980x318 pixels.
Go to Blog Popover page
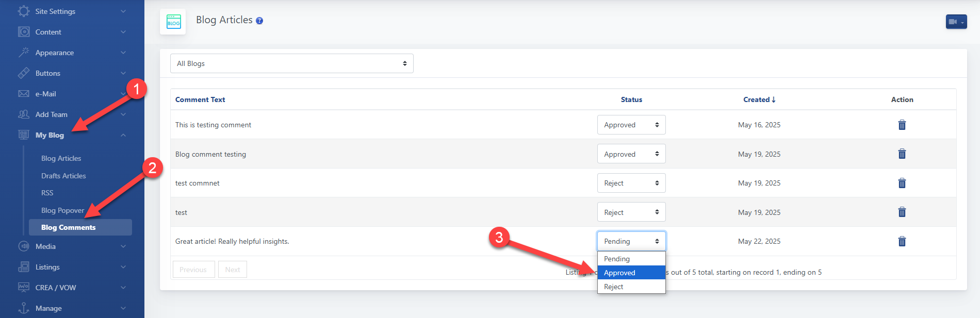[x=62, y=210]
